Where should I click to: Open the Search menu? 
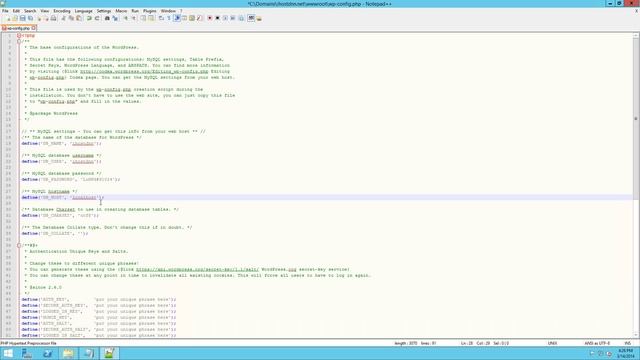click(30, 11)
